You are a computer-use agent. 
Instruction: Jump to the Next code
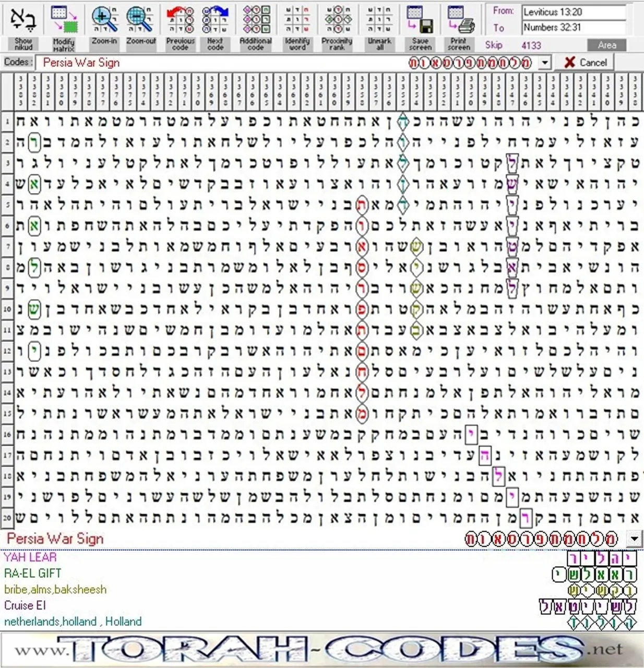pyautogui.click(x=215, y=19)
